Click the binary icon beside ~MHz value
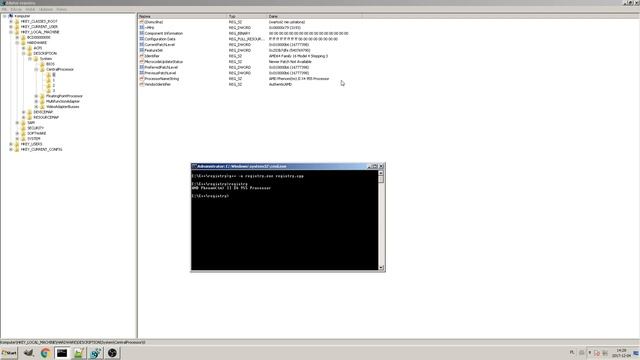 (142, 27)
